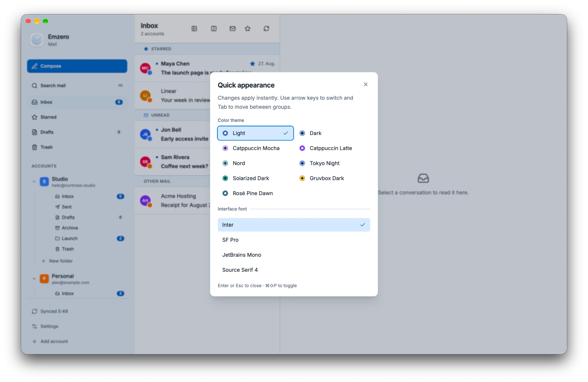Click the Personal account avatar
This screenshot has height=382, width=588.
[44, 278]
